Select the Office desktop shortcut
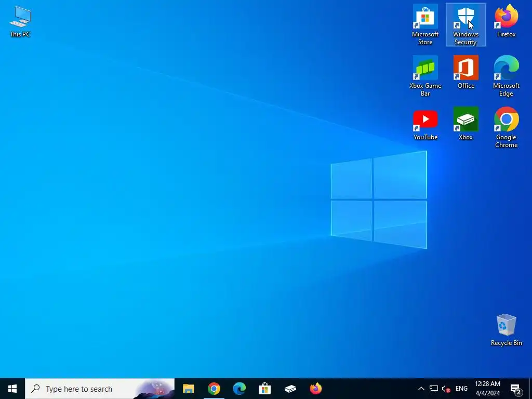This screenshot has width=532, height=399. coord(466,72)
